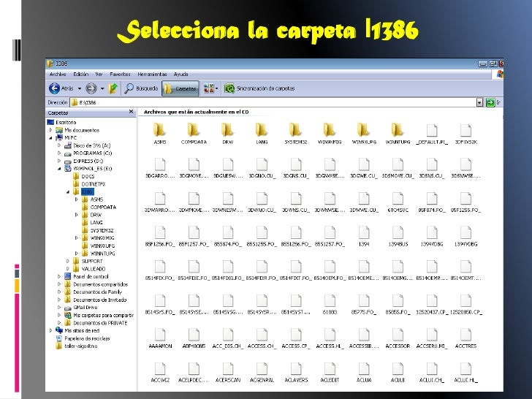This screenshot has height=399, width=532.
Task: Open the DRW folder icon in file list
Action: [x=227, y=130]
